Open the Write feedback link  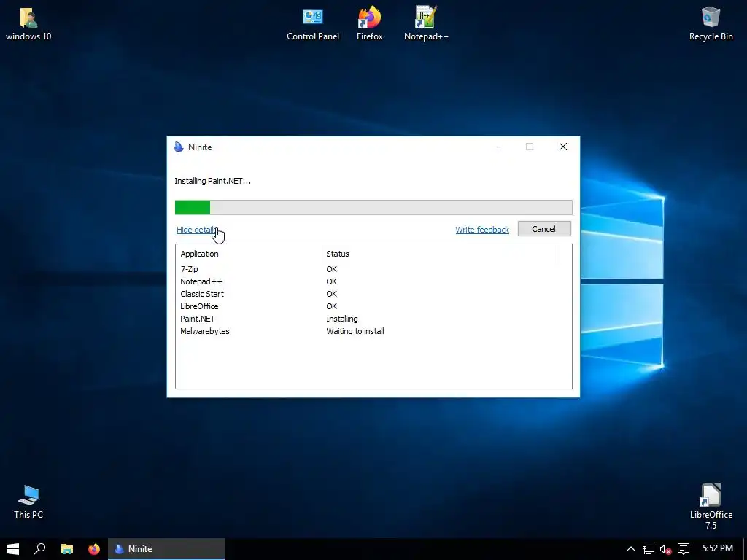pyautogui.click(x=482, y=230)
